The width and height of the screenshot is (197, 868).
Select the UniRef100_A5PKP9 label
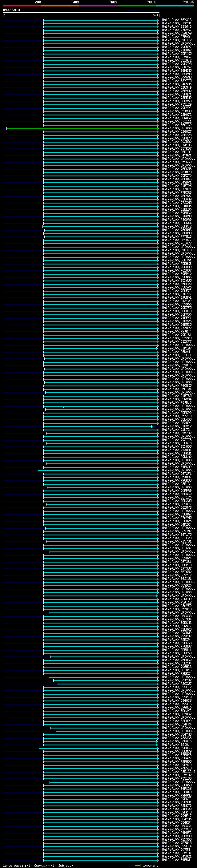[177, 413]
